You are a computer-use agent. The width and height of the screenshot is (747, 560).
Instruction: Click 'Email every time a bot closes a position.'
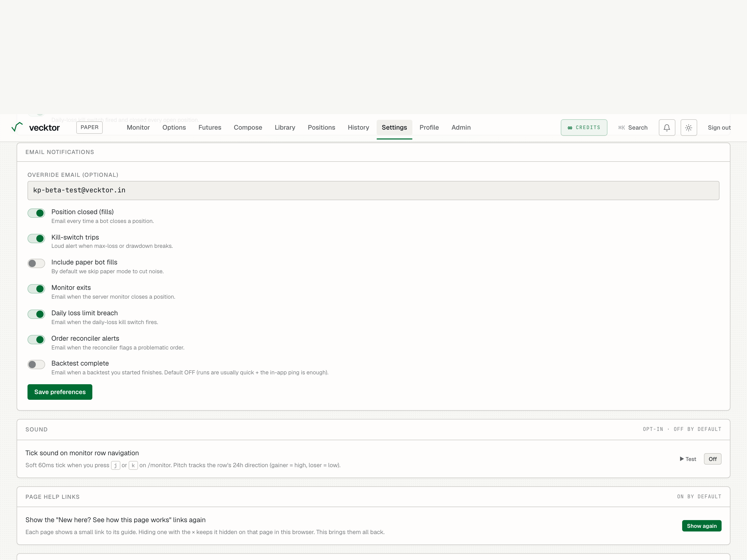click(103, 221)
